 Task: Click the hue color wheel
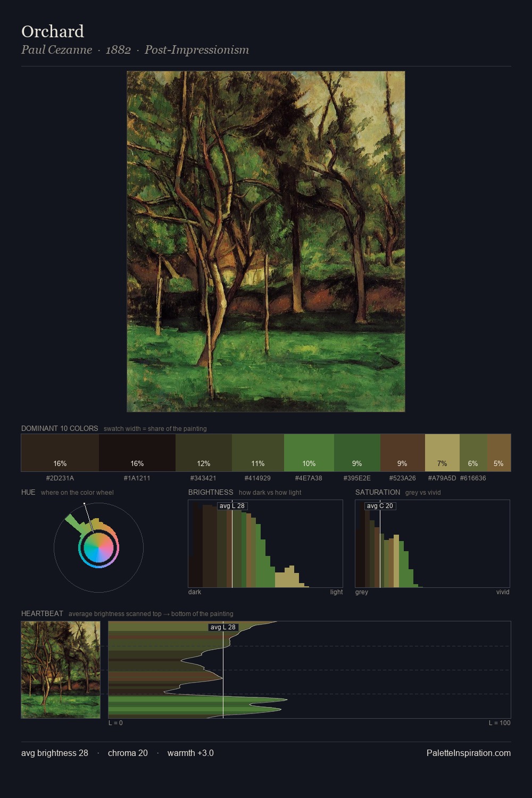tap(98, 547)
